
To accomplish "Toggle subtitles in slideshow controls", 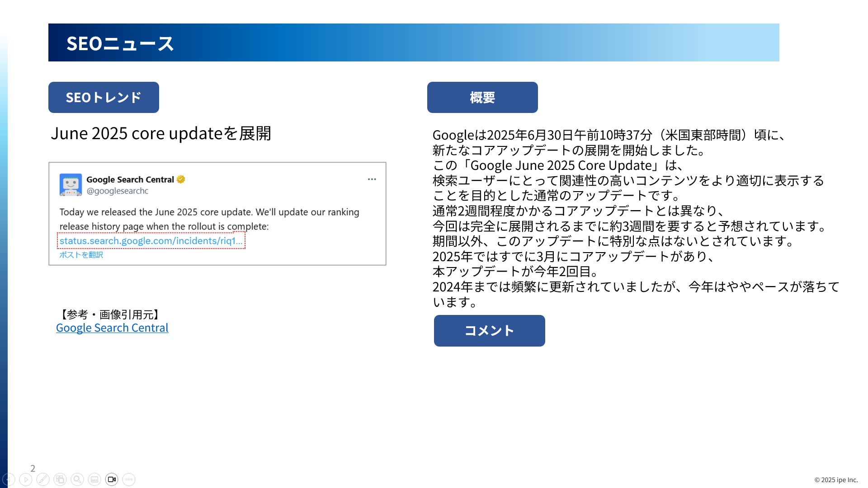I will [x=94, y=479].
